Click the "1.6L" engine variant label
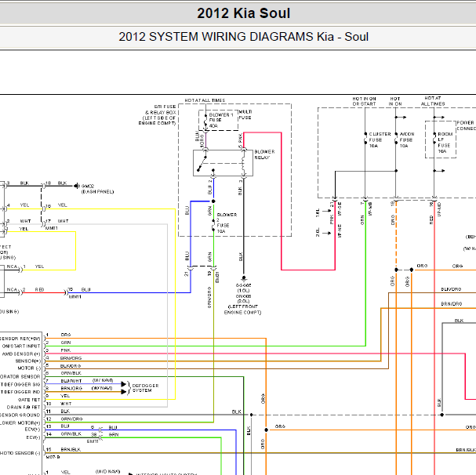The image size is (476, 475). coord(318,212)
